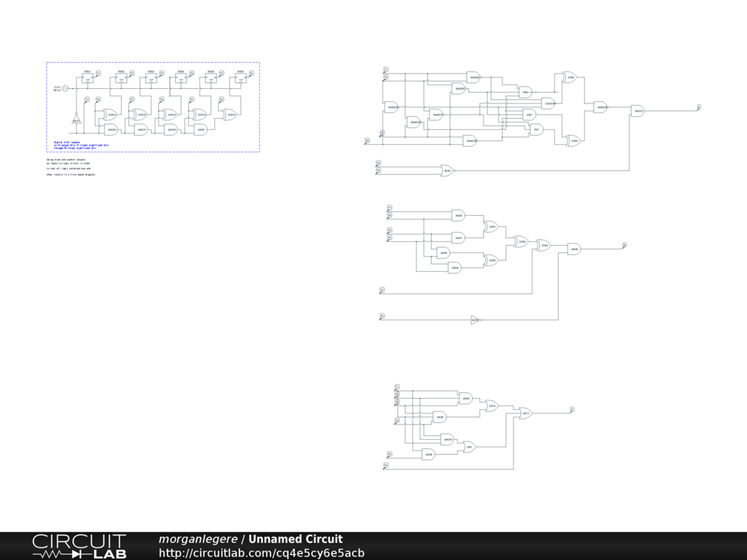Screen dimensions: 747x560
Task: Select the CLK1 clock source symbol
Action: (65, 88)
